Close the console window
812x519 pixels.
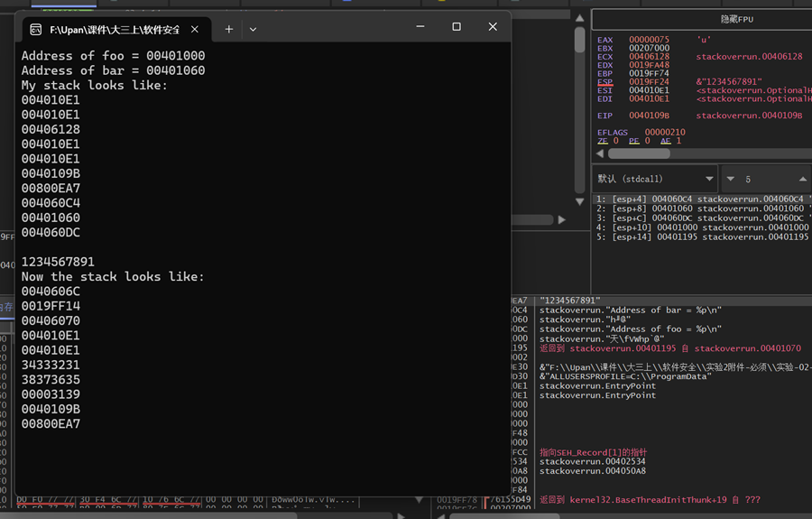point(493,27)
